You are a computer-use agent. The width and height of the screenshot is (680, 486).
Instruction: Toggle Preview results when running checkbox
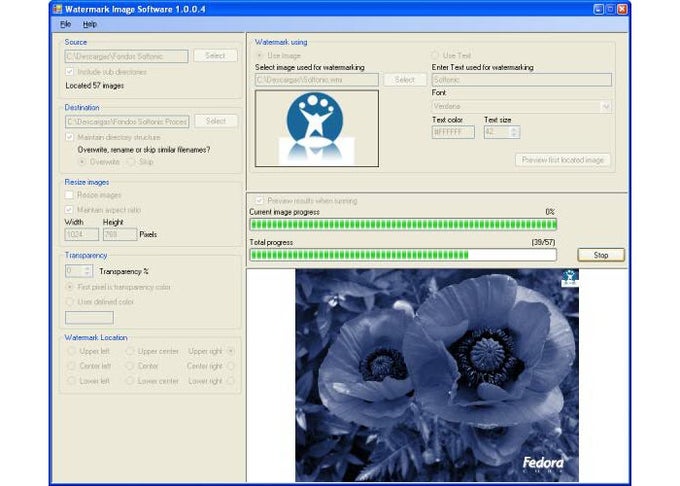click(x=259, y=201)
